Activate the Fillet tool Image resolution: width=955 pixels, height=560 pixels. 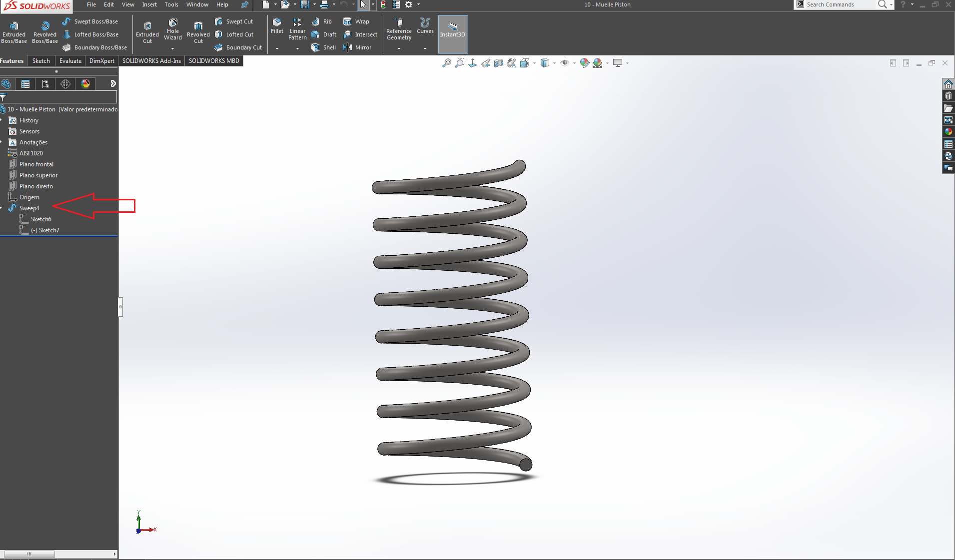[277, 27]
